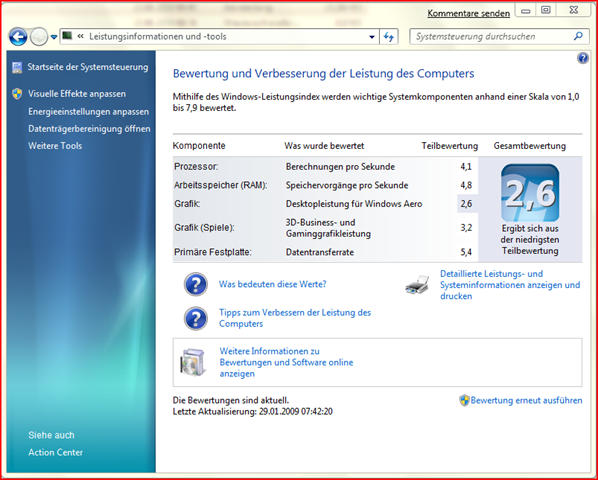Minimize the window
This screenshot has height=480, width=598.
click(526, 11)
